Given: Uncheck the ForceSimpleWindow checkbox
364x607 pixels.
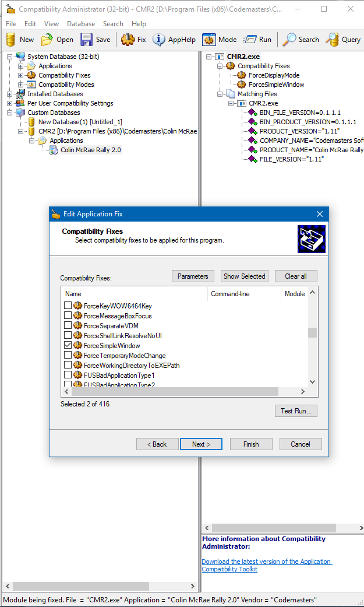Looking at the screenshot, I should [68, 345].
